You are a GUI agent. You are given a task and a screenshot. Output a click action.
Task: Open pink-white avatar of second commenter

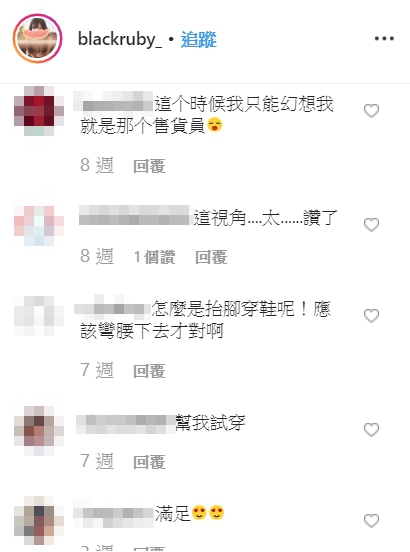pyautogui.click(x=39, y=225)
